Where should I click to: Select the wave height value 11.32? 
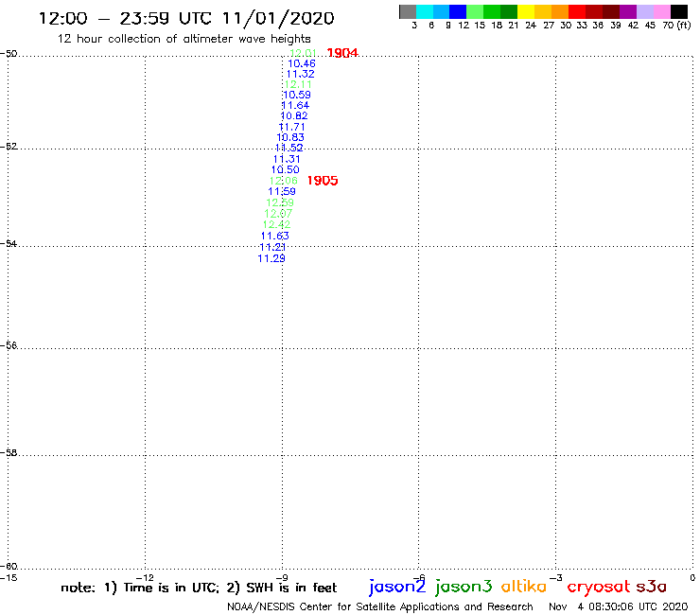click(300, 74)
